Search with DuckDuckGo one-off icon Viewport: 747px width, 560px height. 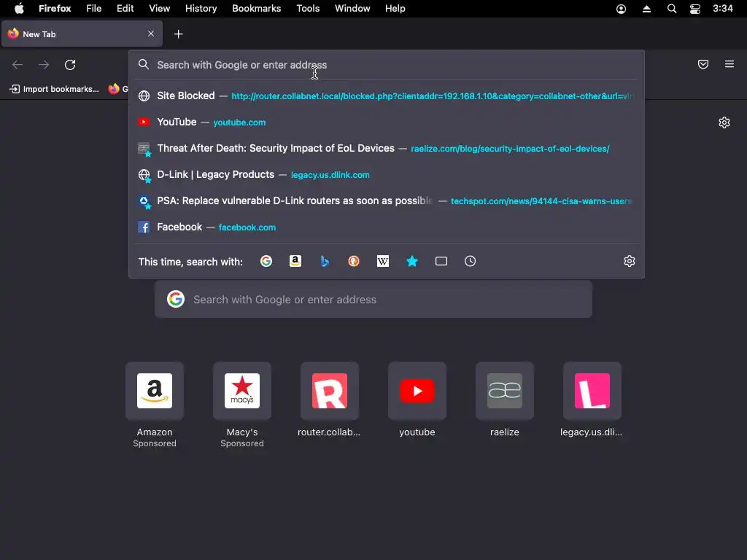pyautogui.click(x=354, y=261)
